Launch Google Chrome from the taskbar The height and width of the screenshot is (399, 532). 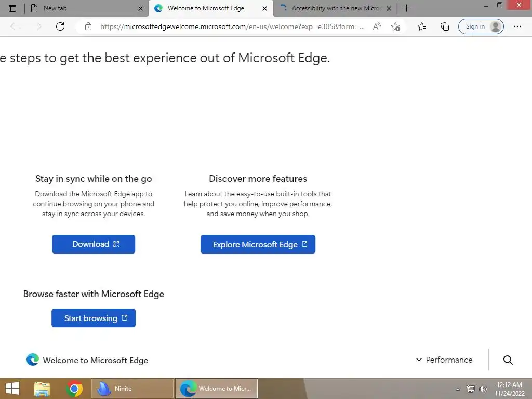(74, 389)
